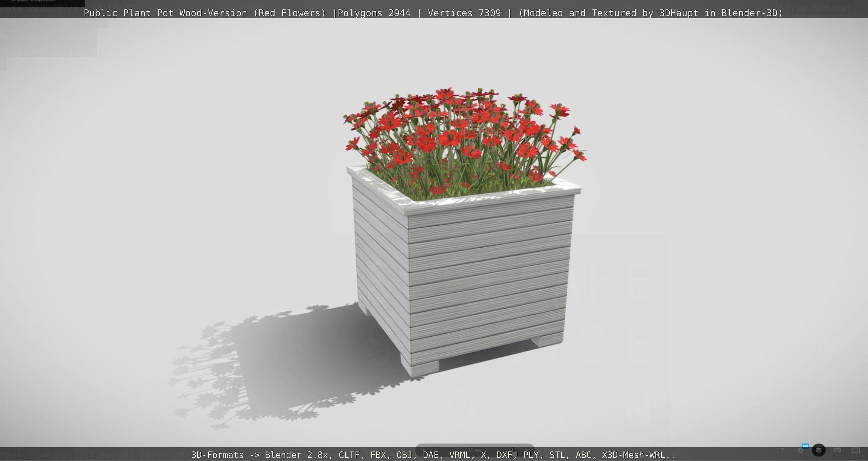Toggle fullscreen view icon

tap(856, 450)
